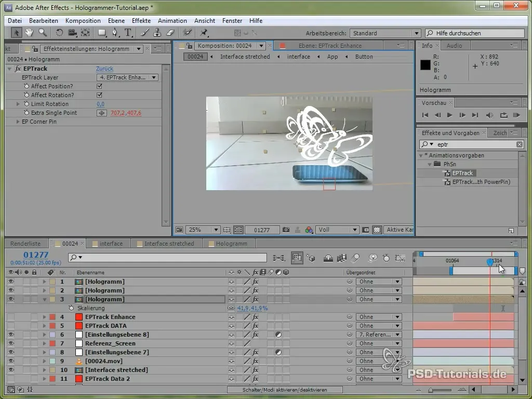Jump to first frame in Vorschau
Image resolution: width=532 pixels, height=399 pixels.
425,115
